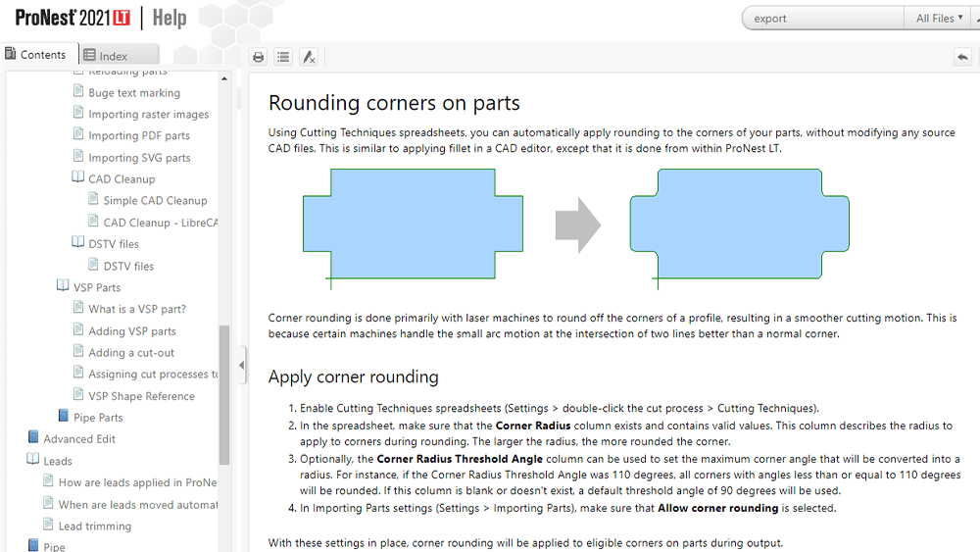This screenshot has height=552, width=980.
Task: Click the expand-all list icon in the toolbar
Action: coord(283,57)
